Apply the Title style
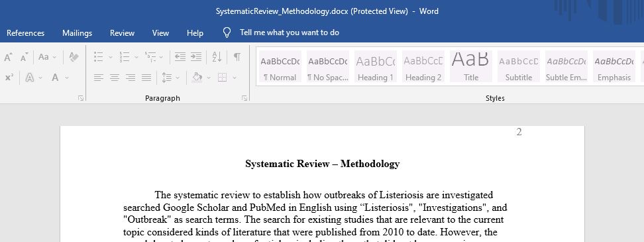 coord(470,66)
